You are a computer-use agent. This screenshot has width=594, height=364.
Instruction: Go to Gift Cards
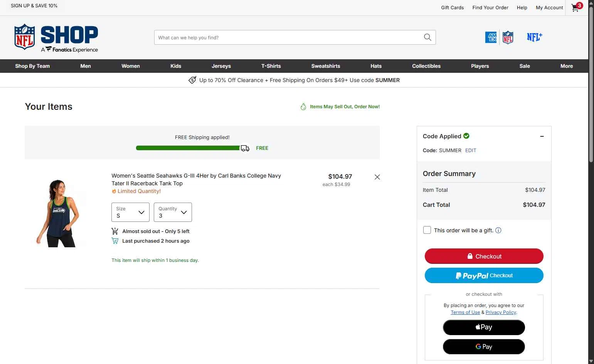pos(453,7)
